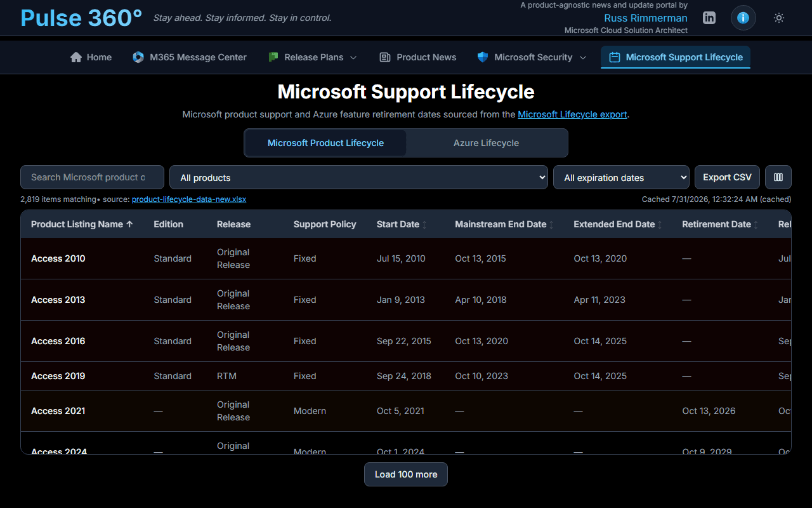Open the All expiration dates dropdown
The image size is (812, 508).
[x=621, y=177]
